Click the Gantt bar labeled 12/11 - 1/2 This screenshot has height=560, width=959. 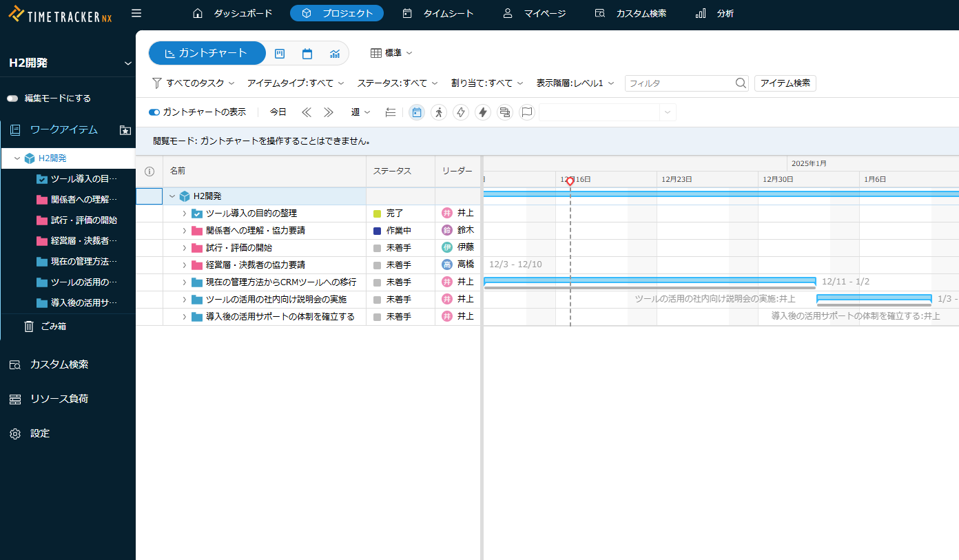tap(650, 282)
